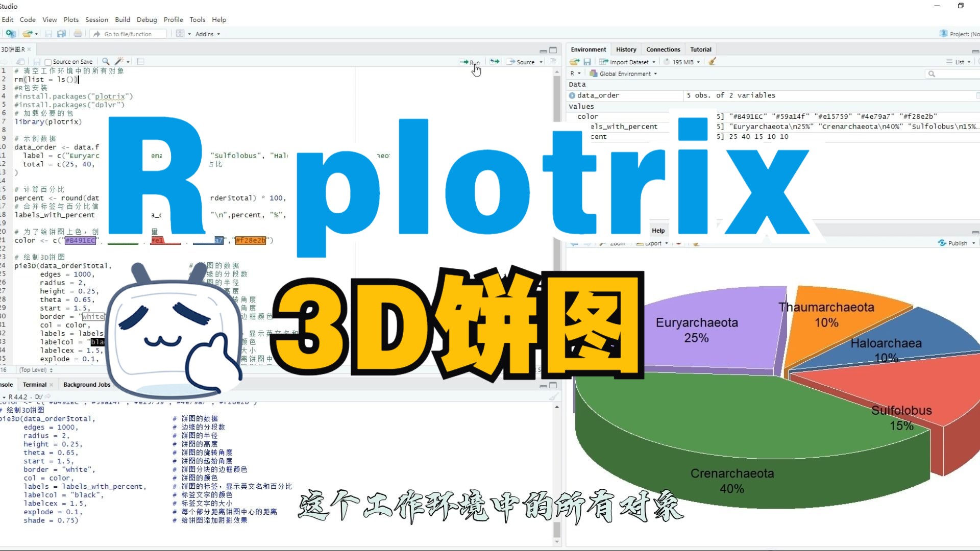Switch to the History tab

626,49
